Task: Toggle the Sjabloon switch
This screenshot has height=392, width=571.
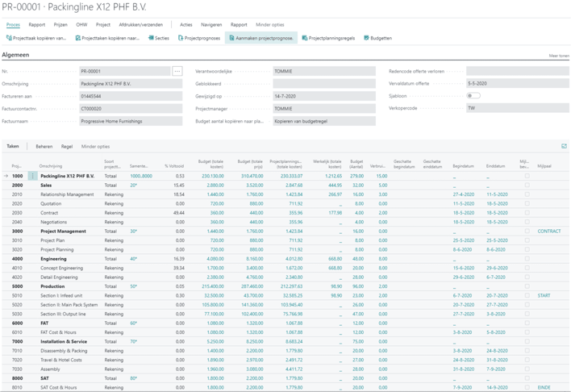Action: point(473,96)
